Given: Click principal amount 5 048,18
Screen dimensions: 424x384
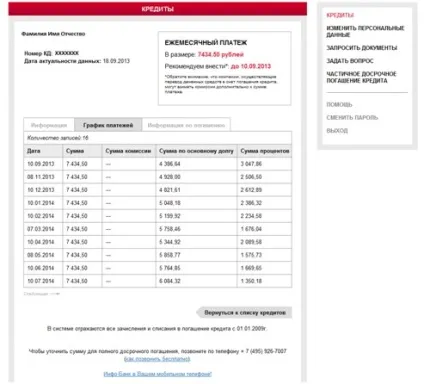Looking at the screenshot, I should [170, 203].
